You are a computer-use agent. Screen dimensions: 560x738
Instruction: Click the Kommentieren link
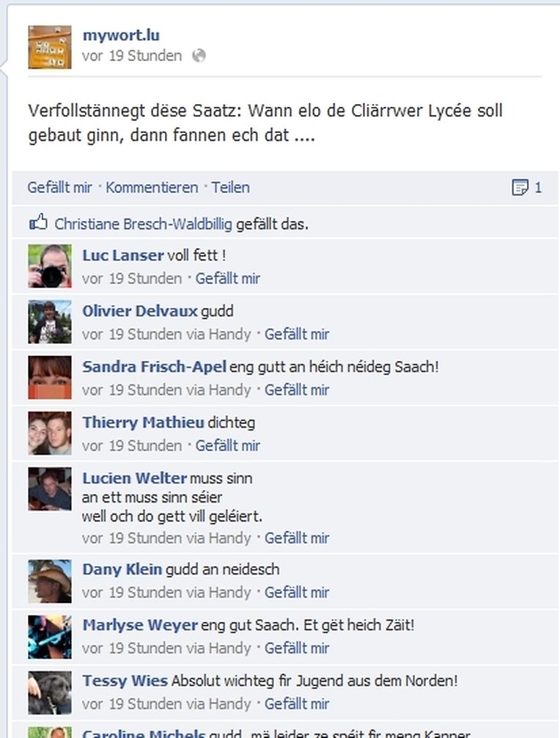pyautogui.click(x=152, y=187)
